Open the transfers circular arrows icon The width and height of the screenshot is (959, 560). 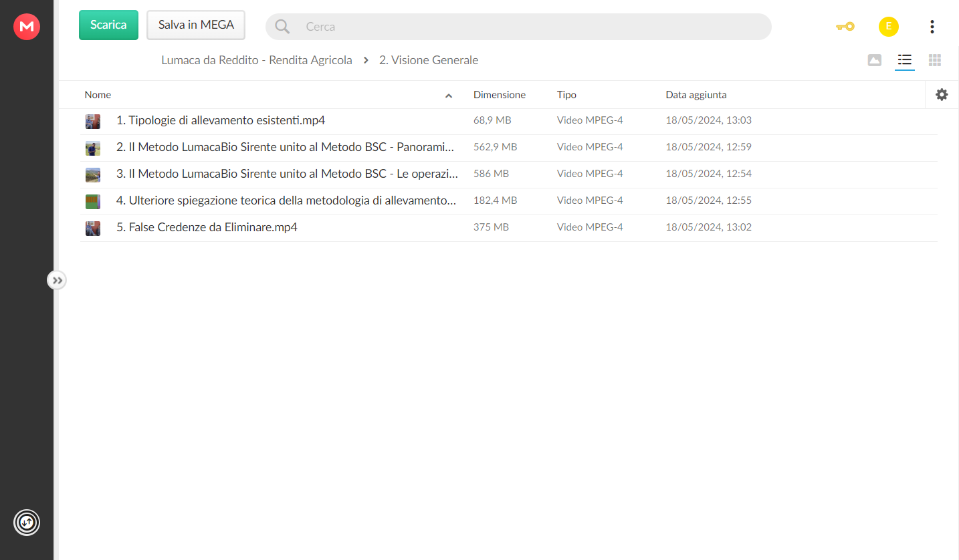click(x=27, y=522)
